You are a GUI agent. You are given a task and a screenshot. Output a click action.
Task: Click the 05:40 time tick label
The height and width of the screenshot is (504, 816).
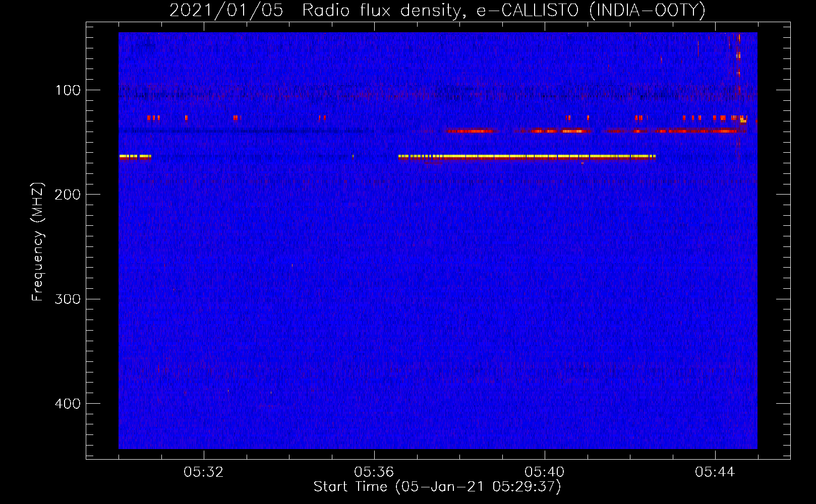pyautogui.click(x=545, y=472)
